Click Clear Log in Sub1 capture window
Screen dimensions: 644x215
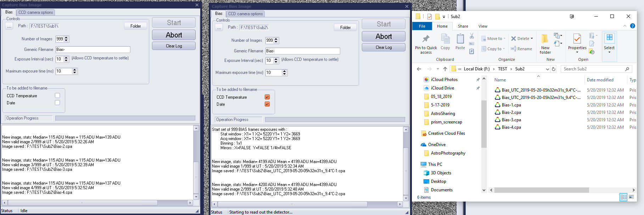[174, 46]
